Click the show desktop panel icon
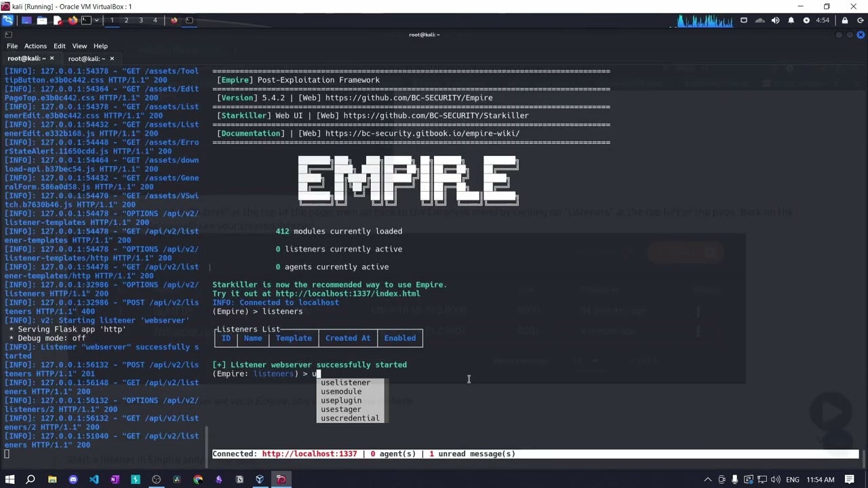 pyautogui.click(x=26, y=20)
